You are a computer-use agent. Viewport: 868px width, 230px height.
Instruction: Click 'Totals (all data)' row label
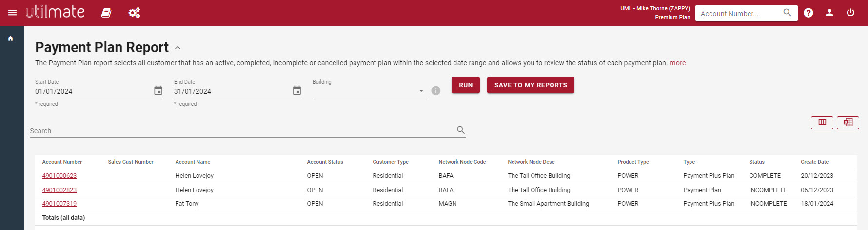coord(63,218)
